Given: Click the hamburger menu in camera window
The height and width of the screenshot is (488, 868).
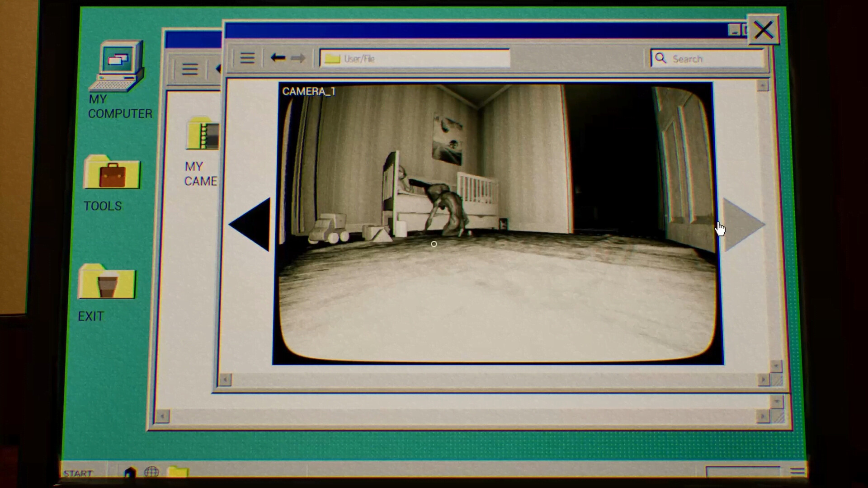Looking at the screenshot, I should coord(247,58).
